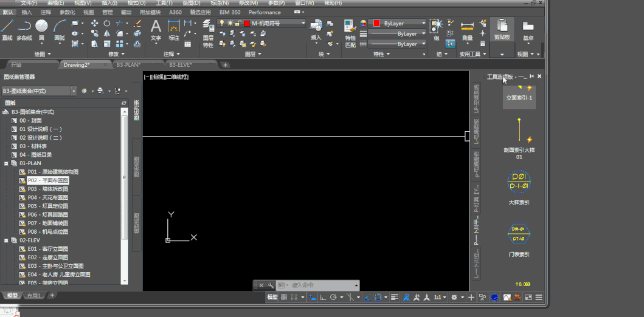Viewport: 644px width, 317px height.
Task: Click 特性匹配 (Match Properties) icon
Action: point(350,33)
